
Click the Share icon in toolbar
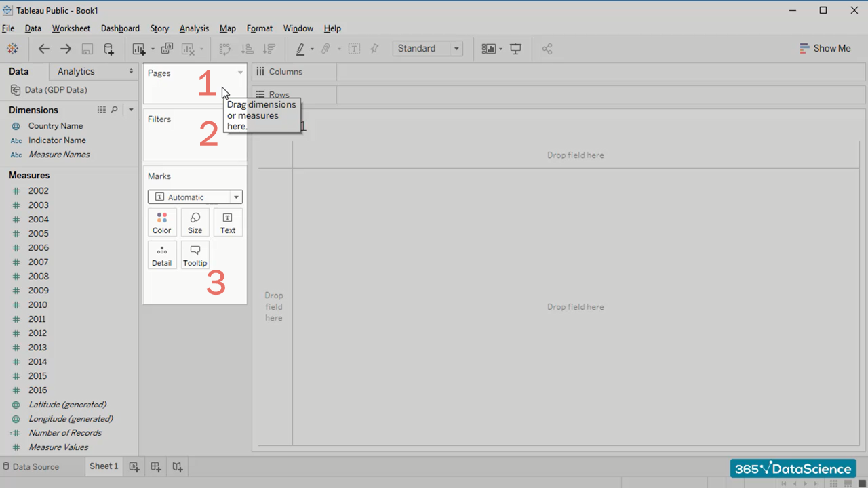coord(547,49)
